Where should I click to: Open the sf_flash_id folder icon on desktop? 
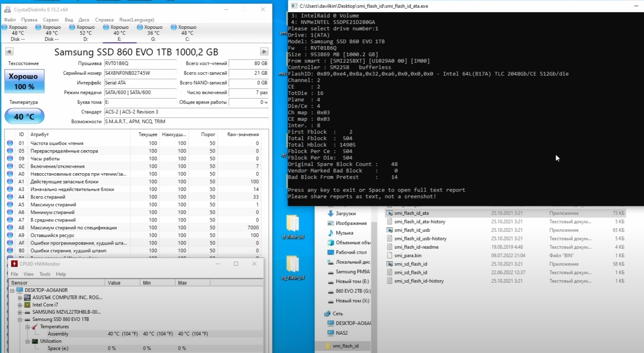pyautogui.click(x=293, y=223)
